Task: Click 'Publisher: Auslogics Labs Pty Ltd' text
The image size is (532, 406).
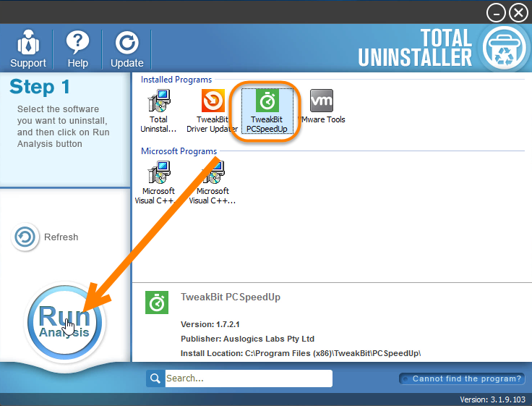Action: pos(247,339)
